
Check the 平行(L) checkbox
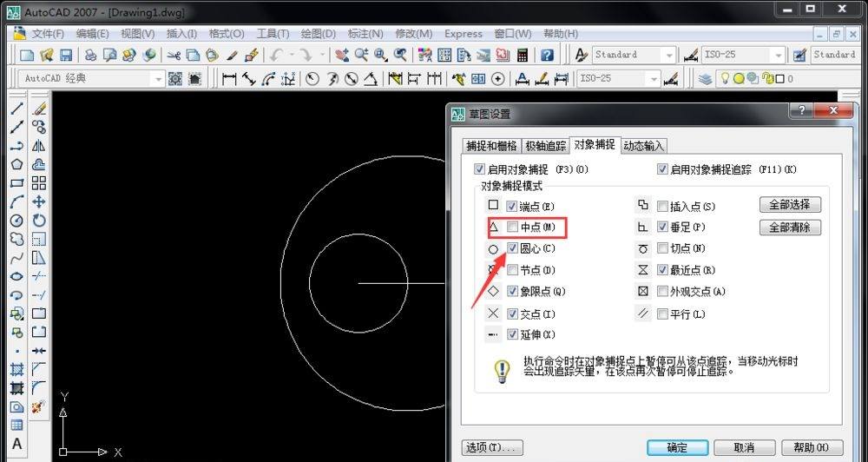(662, 314)
